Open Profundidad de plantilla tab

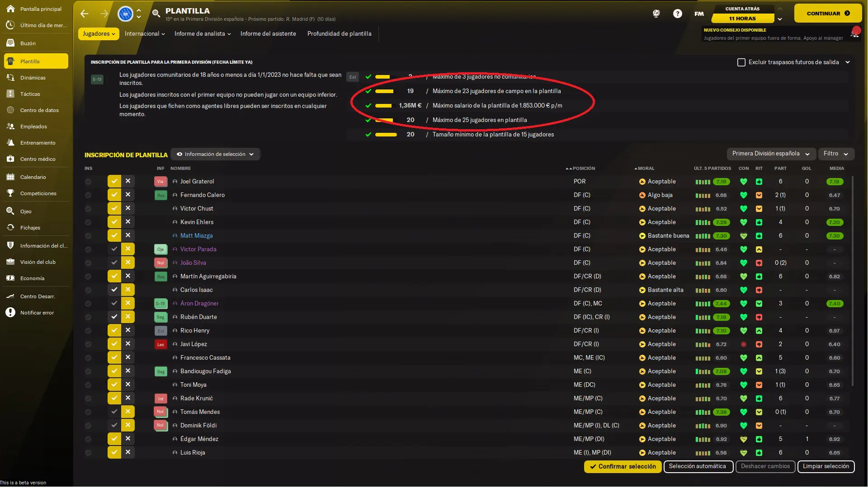coord(340,34)
